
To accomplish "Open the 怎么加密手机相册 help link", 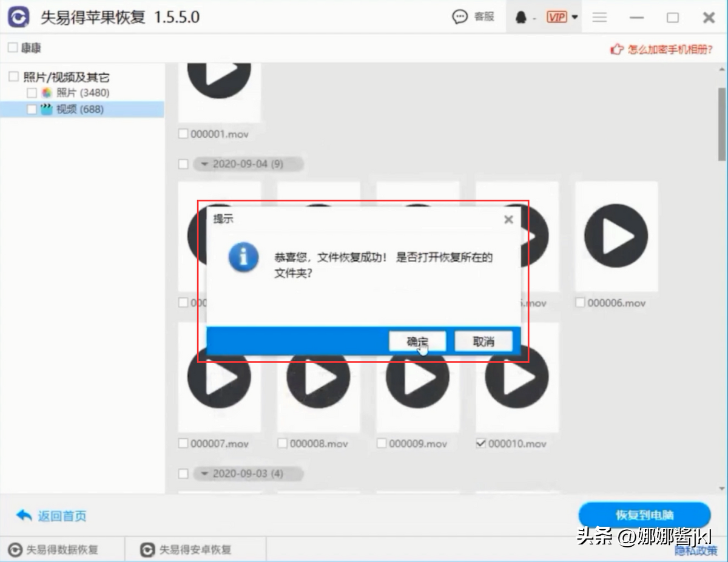I will (662, 49).
